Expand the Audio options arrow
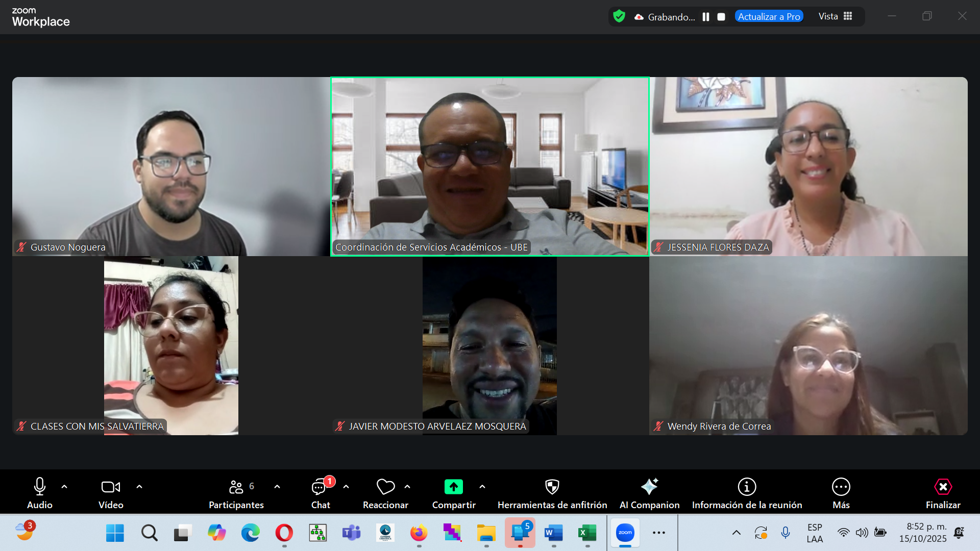Image resolution: width=980 pixels, height=551 pixels. 64,487
